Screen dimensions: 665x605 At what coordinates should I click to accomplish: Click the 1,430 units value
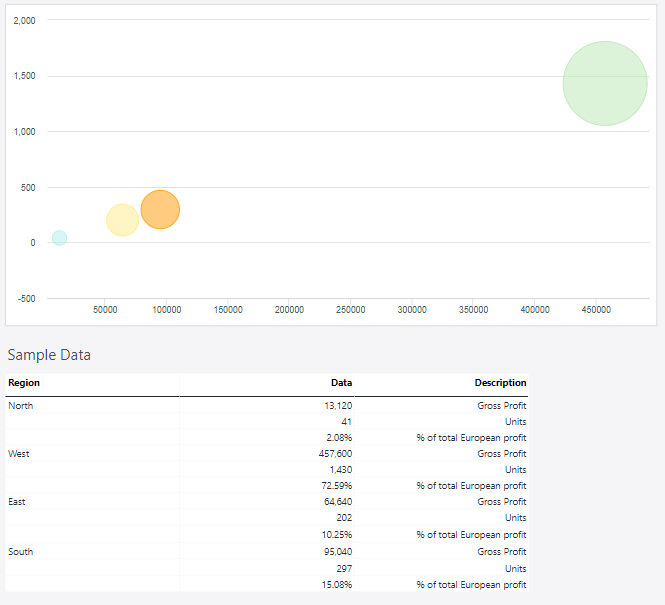340,470
